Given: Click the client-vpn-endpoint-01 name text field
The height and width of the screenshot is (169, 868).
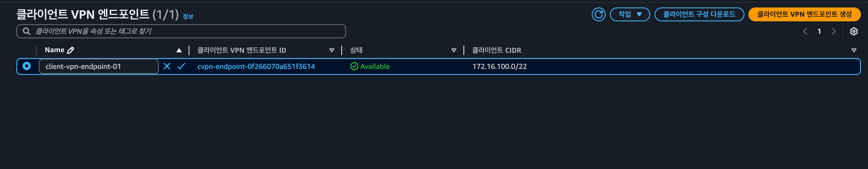Looking at the screenshot, I should click(x=99, y=67).
